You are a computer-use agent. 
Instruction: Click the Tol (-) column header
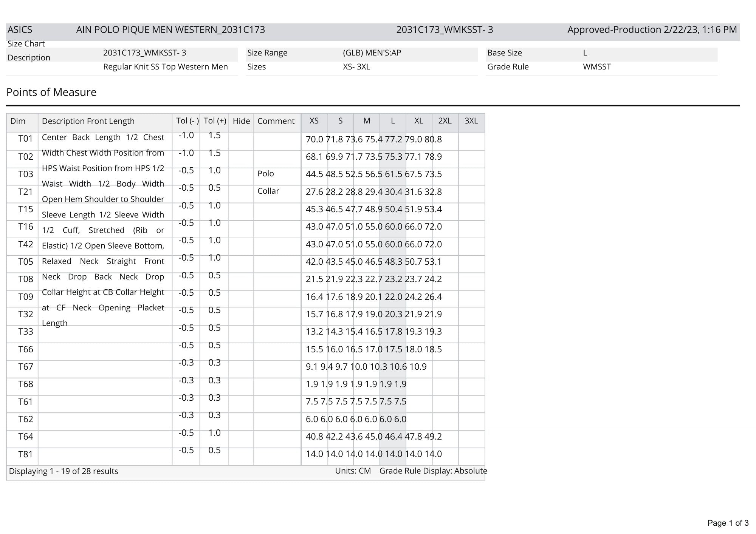pos(187,121)
